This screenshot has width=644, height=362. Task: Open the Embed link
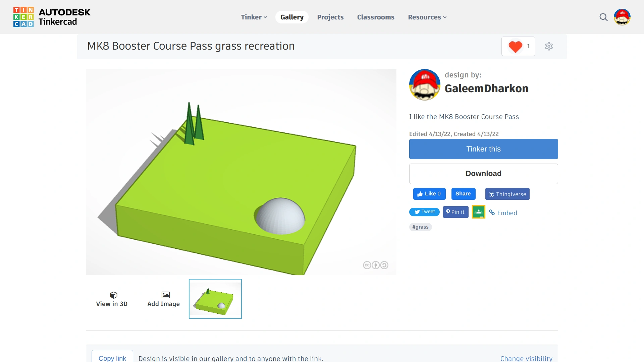click(503, 213)
